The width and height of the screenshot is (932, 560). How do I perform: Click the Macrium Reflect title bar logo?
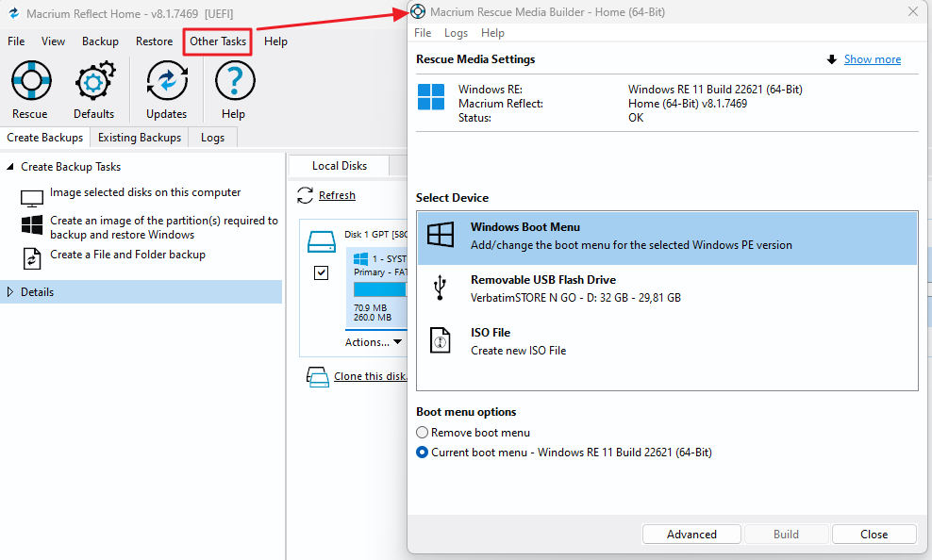13,13
